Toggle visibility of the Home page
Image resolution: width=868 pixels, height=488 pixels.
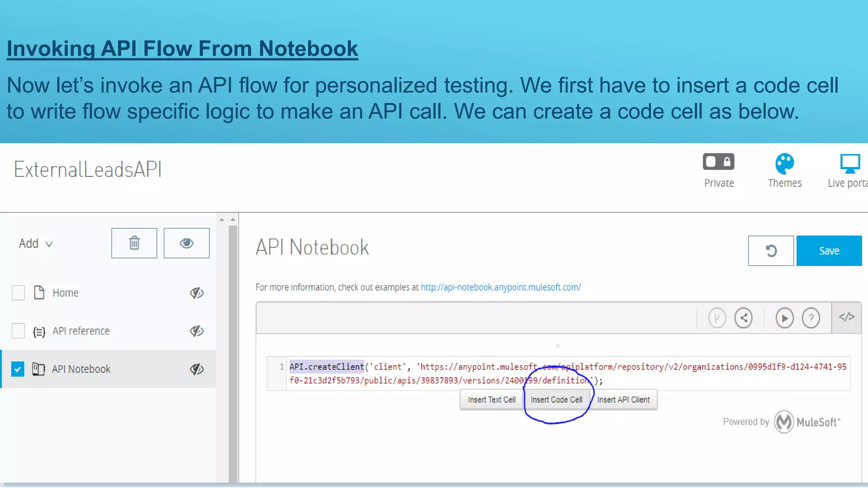(197, 293)
